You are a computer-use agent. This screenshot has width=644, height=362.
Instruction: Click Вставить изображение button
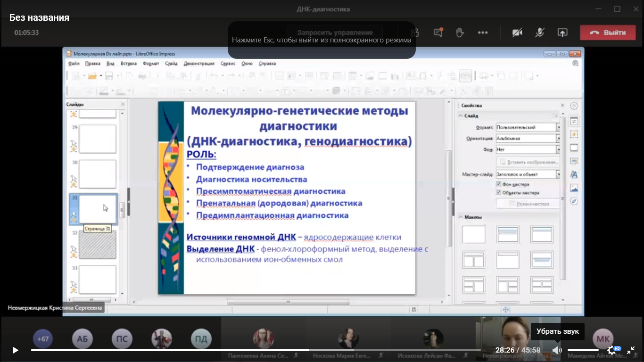(528, 162)
